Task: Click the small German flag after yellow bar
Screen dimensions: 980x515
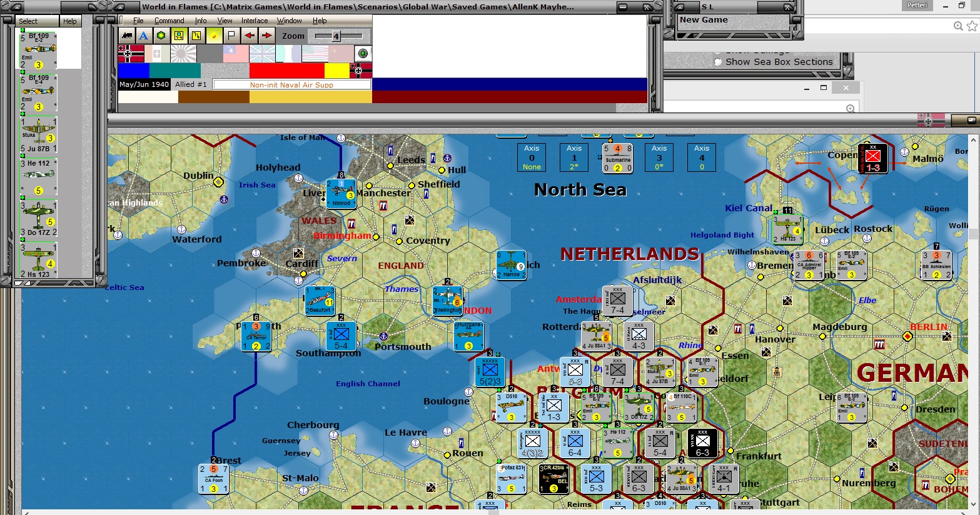Action: (x=361, y=70)
